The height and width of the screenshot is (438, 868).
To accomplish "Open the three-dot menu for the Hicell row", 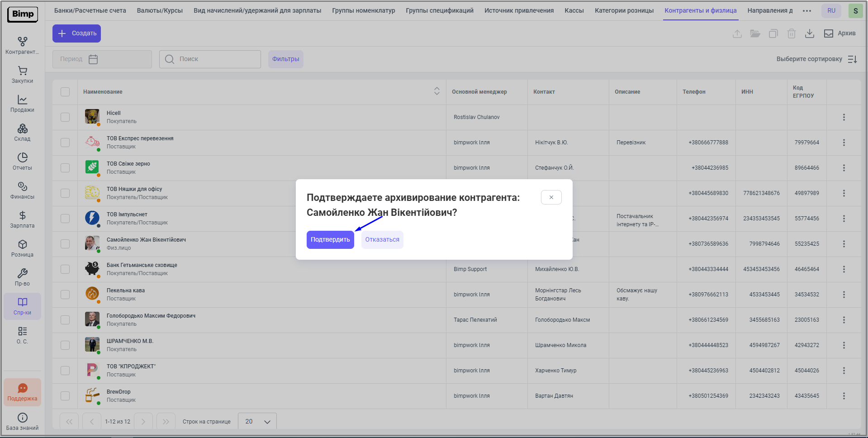I will (x=844, y=117).
